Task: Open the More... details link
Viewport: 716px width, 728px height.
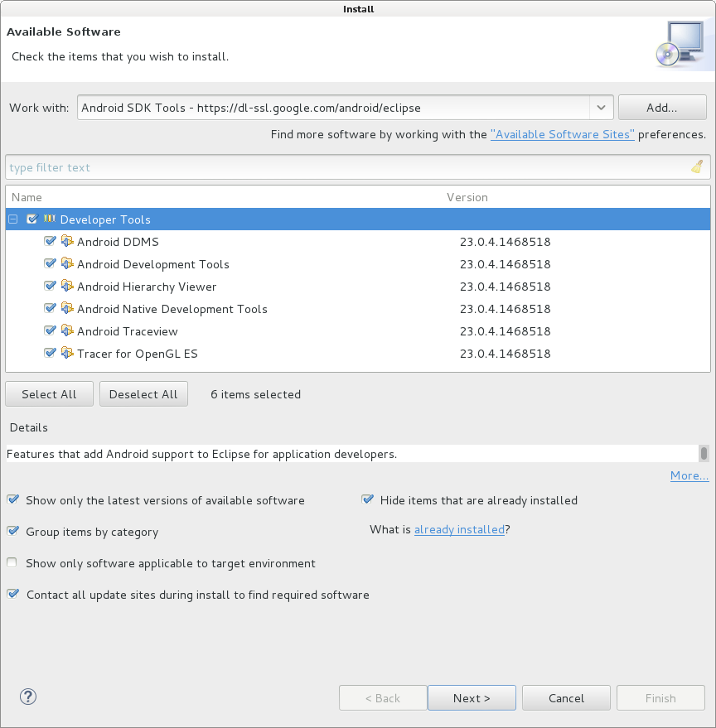Action: [x=689, y=475]
